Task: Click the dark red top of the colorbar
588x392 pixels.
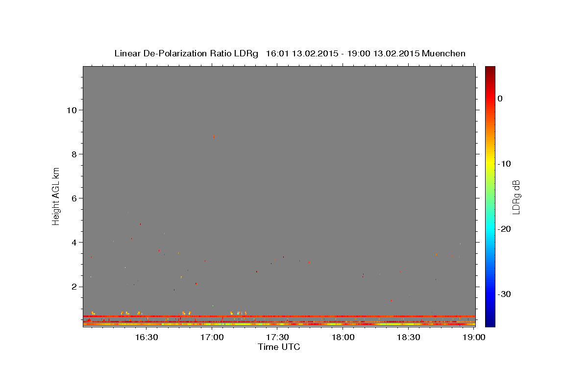Action: pyautogui.click(x=490, y=71)
